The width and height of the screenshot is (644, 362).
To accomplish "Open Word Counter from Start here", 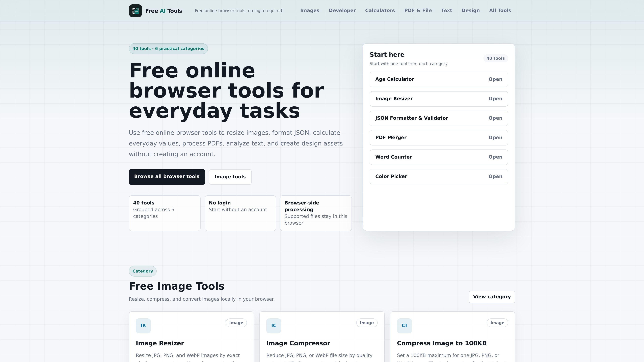I will pyautogui.click(x=439, y=157).
